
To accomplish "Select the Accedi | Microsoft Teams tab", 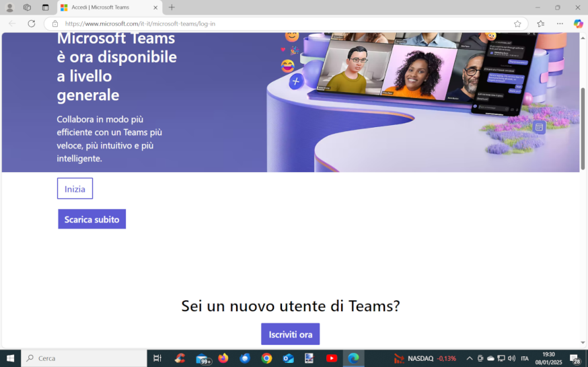I will pyautogui.click(x=110, y=7).
